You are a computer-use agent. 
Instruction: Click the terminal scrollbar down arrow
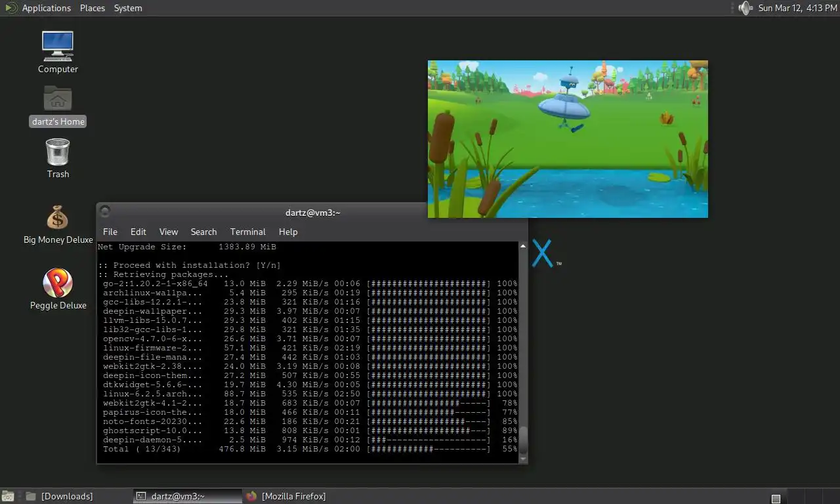click(523, 459)
